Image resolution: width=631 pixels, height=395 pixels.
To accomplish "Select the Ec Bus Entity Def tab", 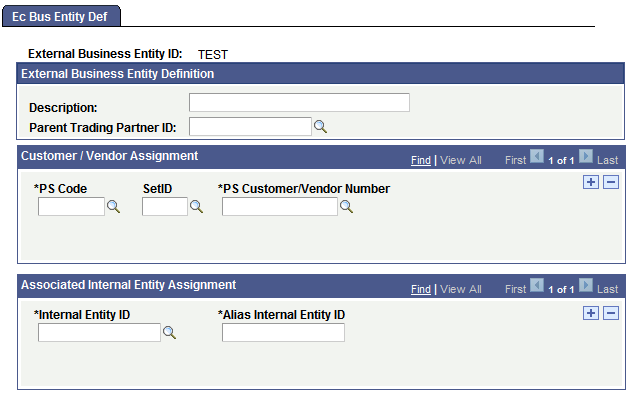I will click(61, 16).
